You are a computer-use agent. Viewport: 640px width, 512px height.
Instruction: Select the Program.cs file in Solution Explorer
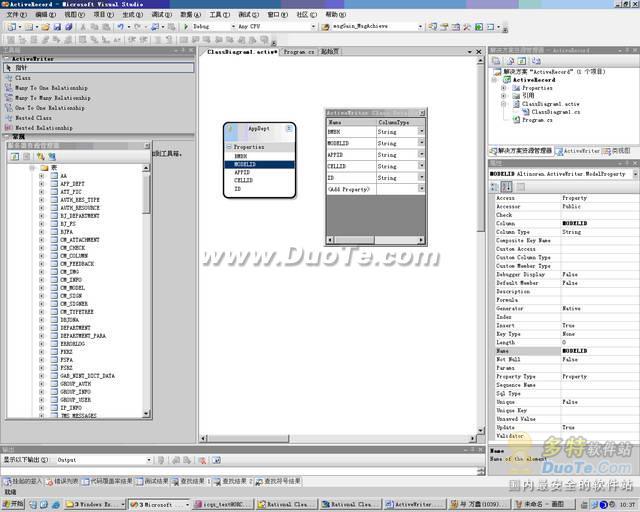pos(537,120)
